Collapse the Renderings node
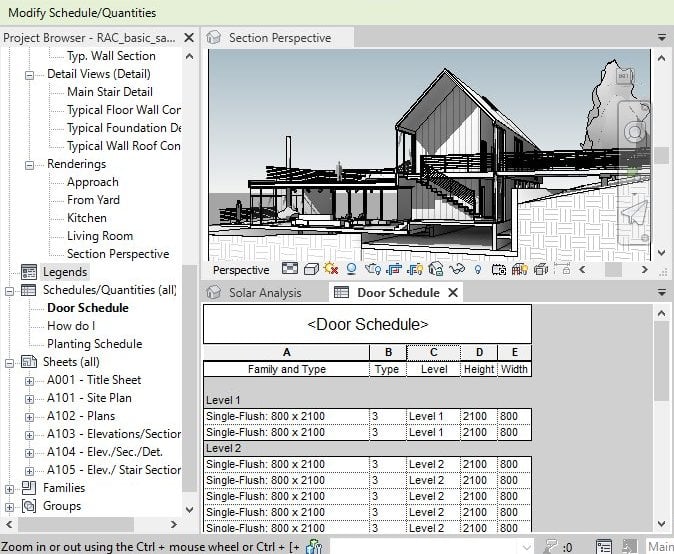 tap(29, 165)
